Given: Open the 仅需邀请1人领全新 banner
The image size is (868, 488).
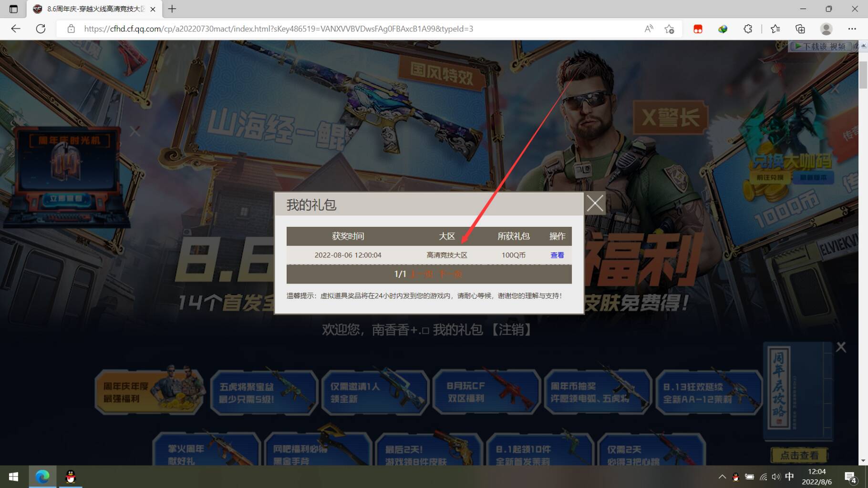Looking at the screenshot, I should coord(375,392).
